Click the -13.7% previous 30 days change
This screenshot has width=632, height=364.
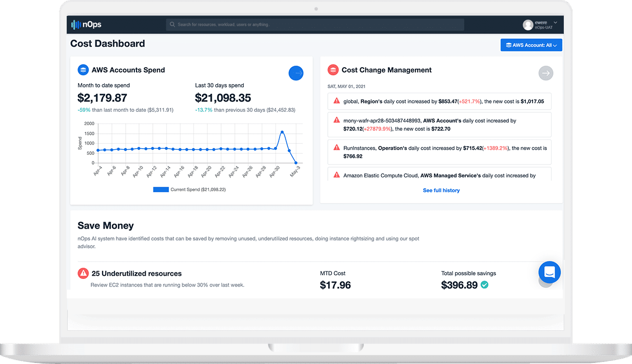pos(204,110)
